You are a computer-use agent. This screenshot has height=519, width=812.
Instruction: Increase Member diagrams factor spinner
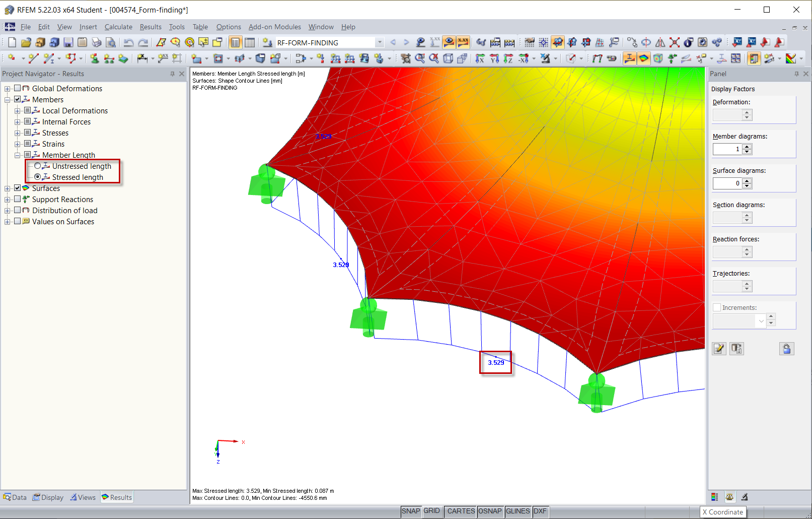click(747, 147)
